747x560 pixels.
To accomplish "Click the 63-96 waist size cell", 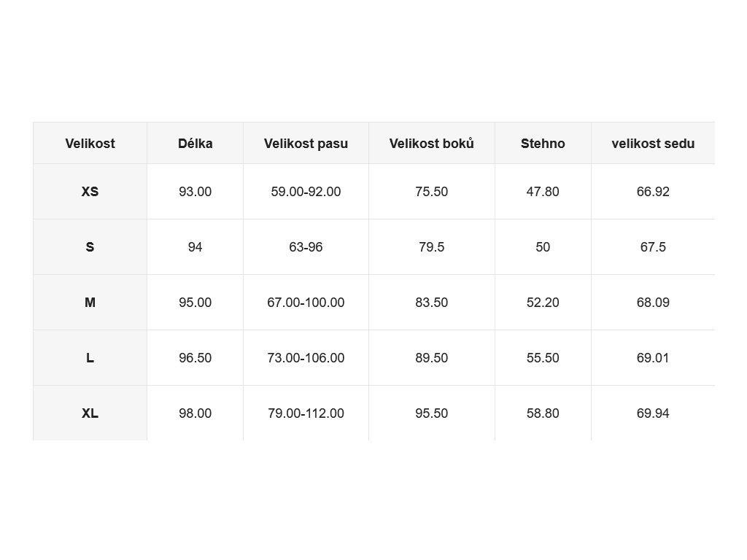I will [306, 247].
